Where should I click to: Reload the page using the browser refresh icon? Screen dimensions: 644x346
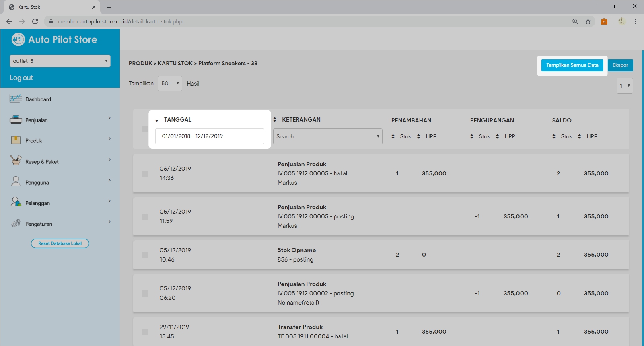pyautogui.click(x=35, y=21)
